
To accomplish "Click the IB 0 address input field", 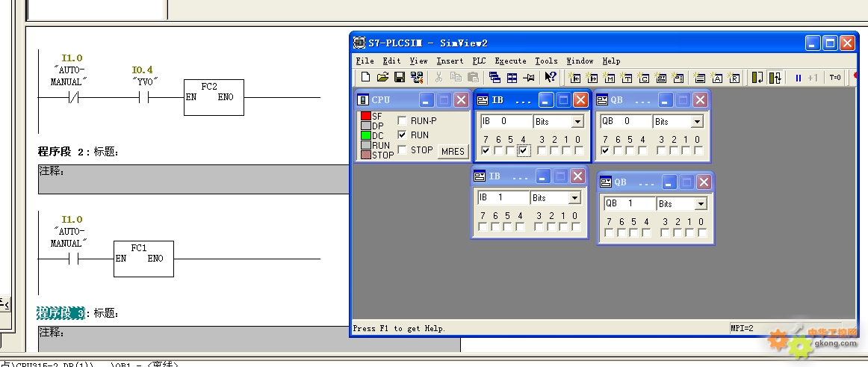I will coord(506,121).
